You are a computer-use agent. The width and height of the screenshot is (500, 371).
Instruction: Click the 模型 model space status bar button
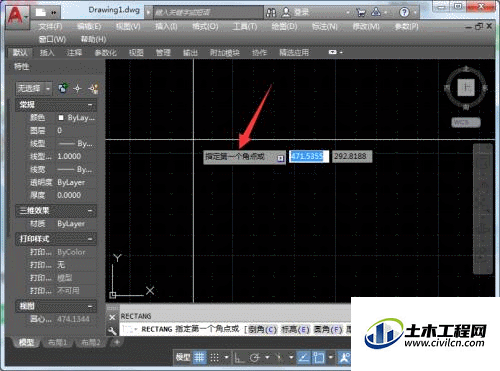point(183,358)
